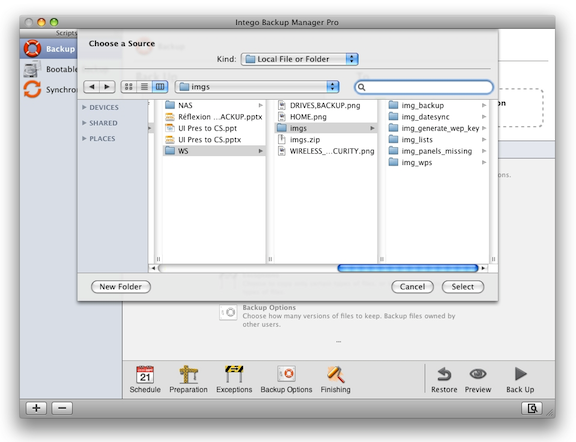Select the WS folder
The width and height of the screenshot is (576, 442).
pos(214,151)
